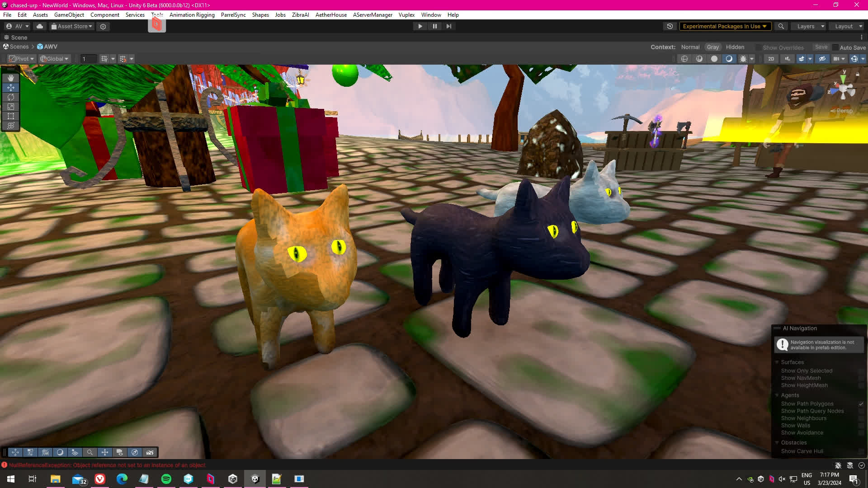Select the Move tool

pos(11,88)
